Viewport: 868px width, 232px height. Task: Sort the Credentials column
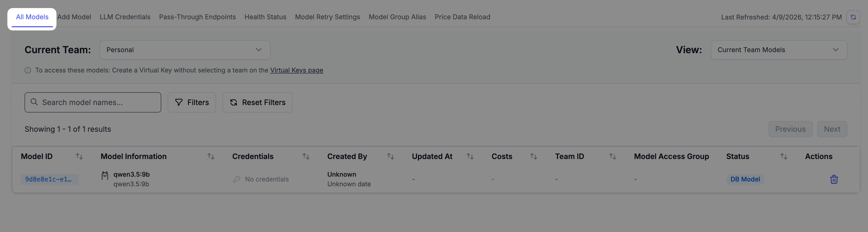tap(306, 156)
